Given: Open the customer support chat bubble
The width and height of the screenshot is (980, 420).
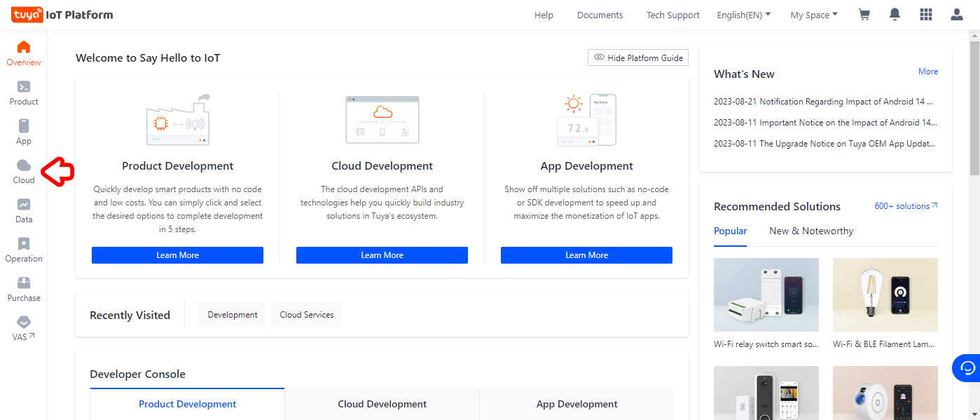Looking at the screenshot, I should tap(967, 368).
